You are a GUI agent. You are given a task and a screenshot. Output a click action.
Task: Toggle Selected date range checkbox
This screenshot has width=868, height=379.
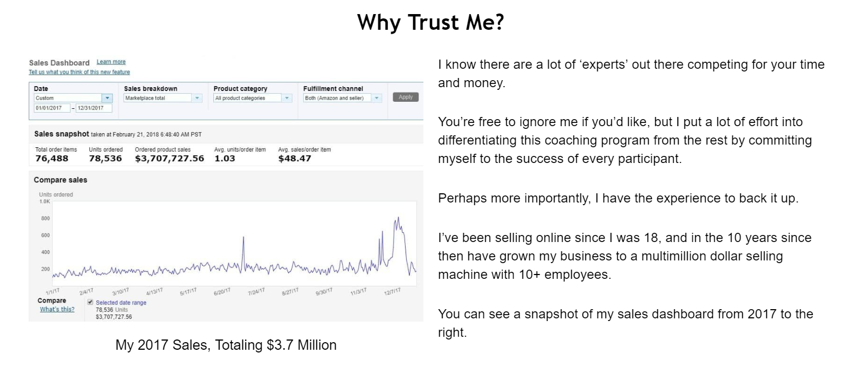(x=90, y=302)
